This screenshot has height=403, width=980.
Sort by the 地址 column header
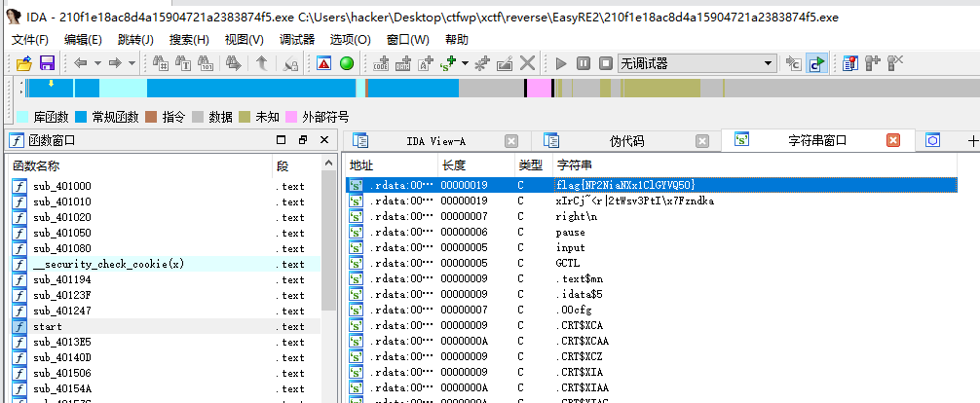coord(393,165)
